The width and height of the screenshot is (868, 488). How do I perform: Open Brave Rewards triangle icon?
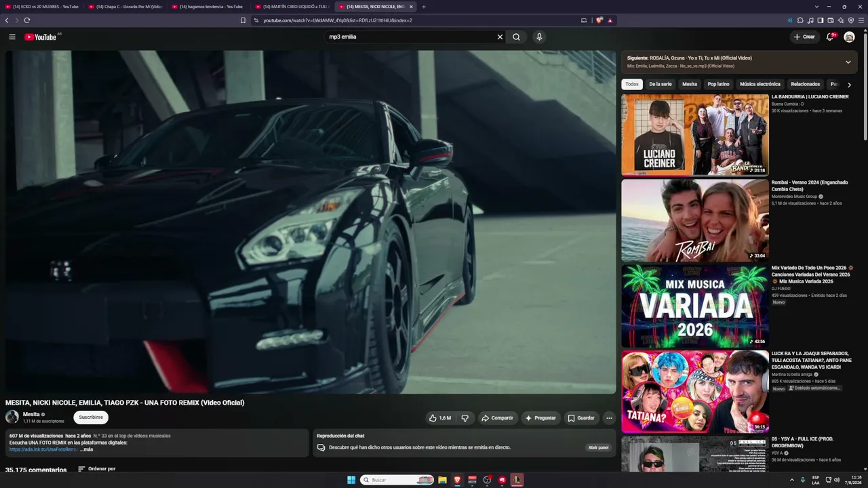tap(610, 20)
